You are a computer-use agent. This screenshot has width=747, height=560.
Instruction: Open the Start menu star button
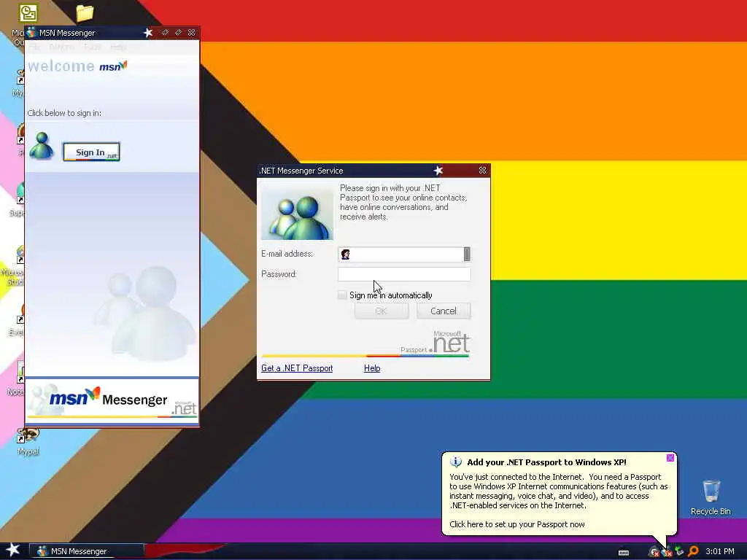tap(13, 551)
